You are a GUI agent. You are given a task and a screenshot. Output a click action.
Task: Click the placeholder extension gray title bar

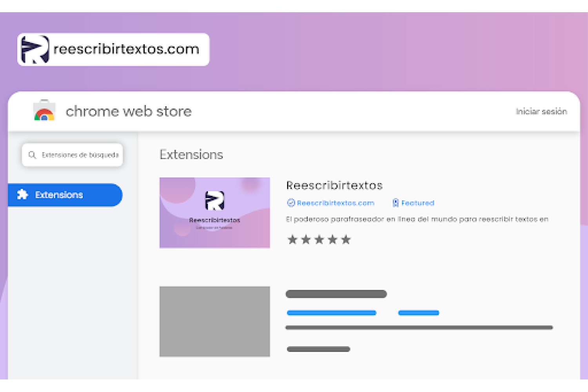[x=336, y=294]
